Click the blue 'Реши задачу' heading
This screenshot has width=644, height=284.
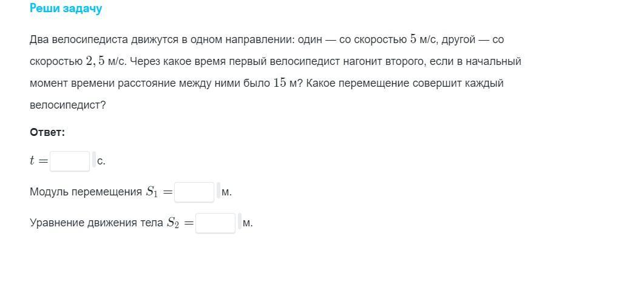(x=66, y=8)
